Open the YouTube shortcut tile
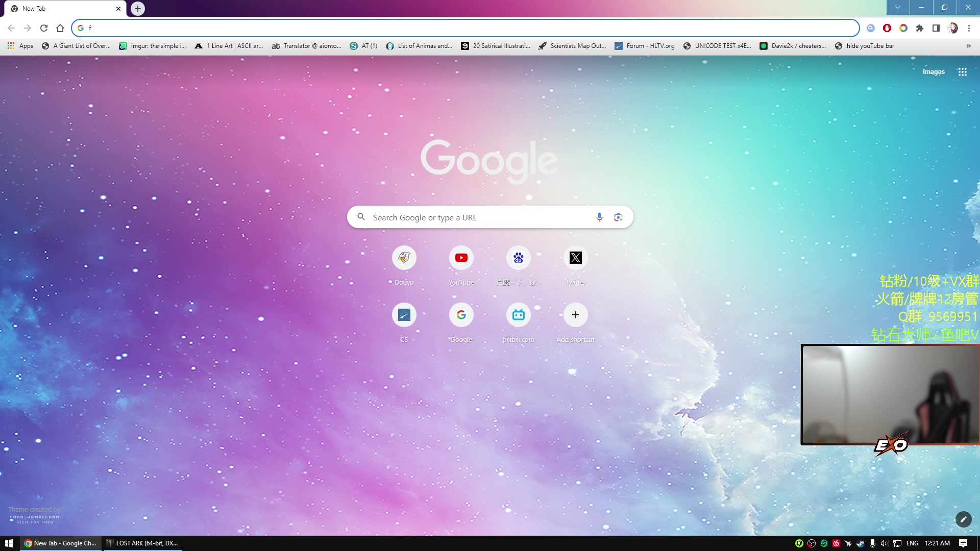Viewport: 980px width, 551px height. (x=461, y=258)
